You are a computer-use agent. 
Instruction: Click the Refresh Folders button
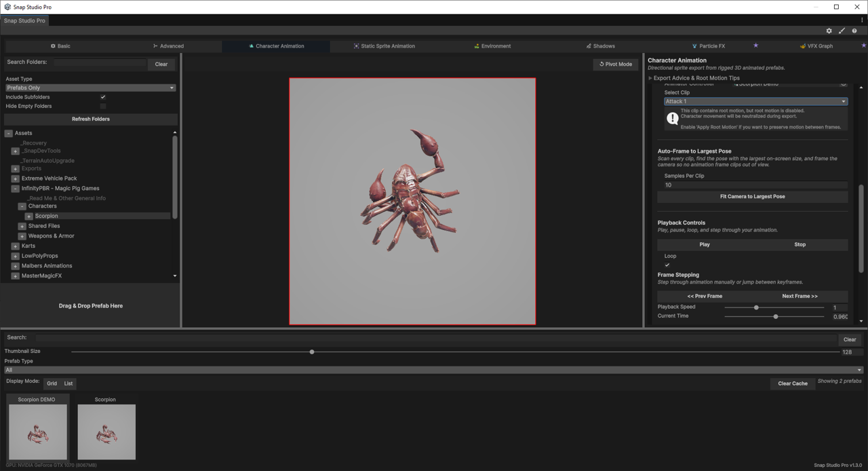(91, 119)
